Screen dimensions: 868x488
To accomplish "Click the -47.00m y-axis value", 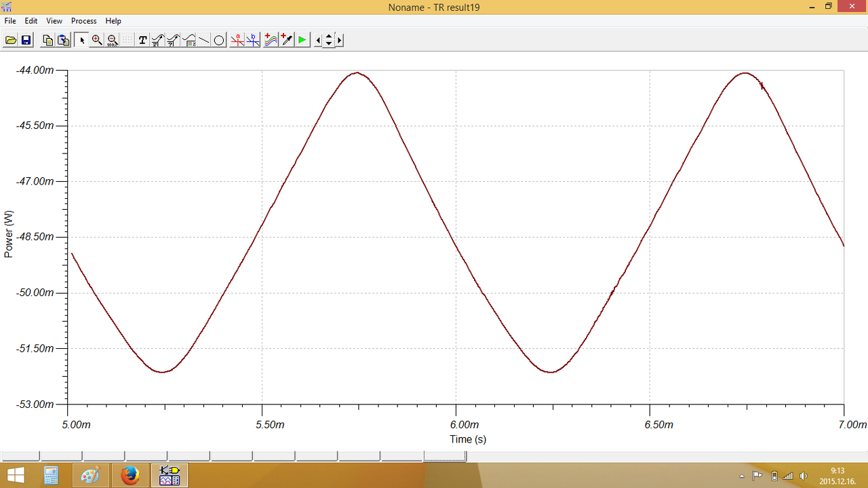I will [x=35, y=181].
